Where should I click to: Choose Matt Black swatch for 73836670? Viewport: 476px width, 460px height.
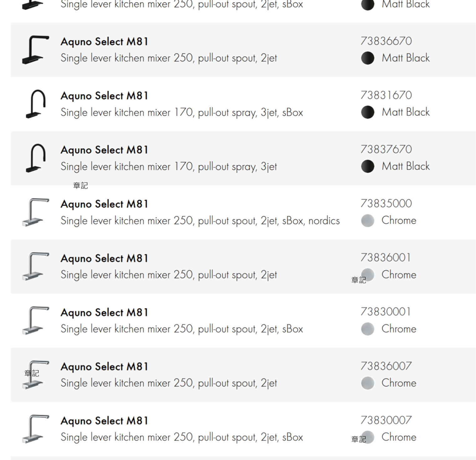(367, 58)
